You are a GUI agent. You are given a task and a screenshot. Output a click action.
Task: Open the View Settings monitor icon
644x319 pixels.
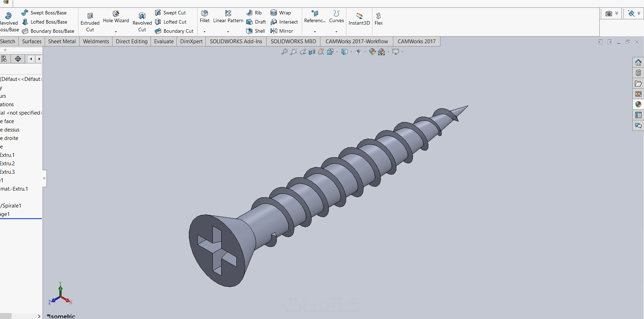coord(396,52)
